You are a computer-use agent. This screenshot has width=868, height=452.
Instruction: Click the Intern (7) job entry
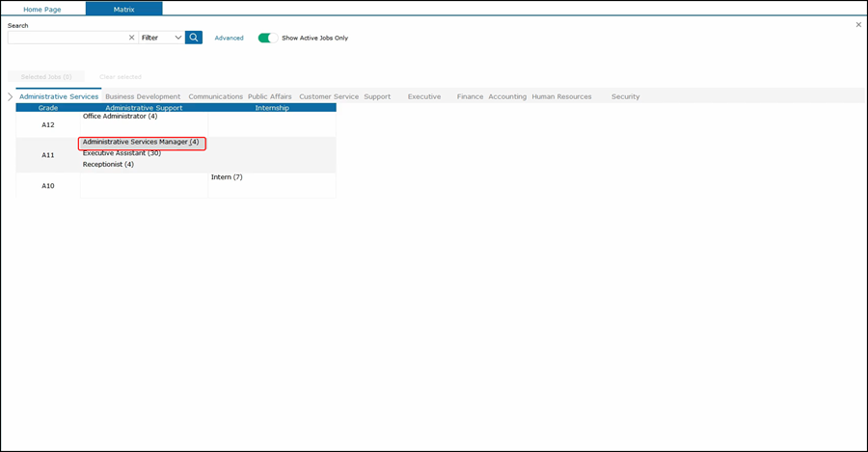227,177
